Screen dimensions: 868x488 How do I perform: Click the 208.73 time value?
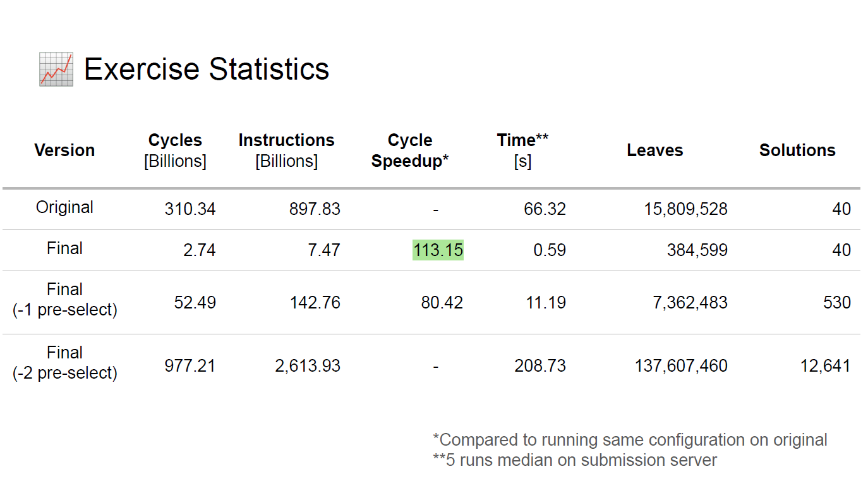(x=540, y=366)
